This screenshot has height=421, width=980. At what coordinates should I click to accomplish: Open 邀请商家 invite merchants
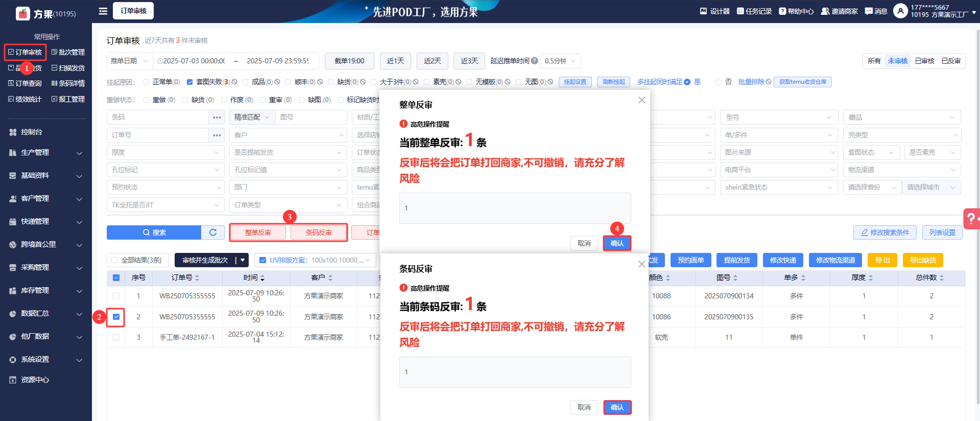tap(839, 11)
